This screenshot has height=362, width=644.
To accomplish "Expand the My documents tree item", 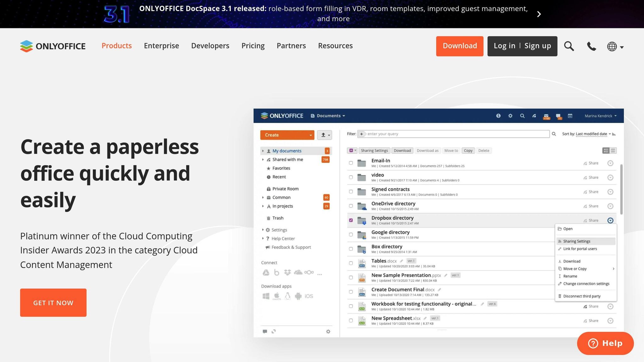I will [263, 151].
